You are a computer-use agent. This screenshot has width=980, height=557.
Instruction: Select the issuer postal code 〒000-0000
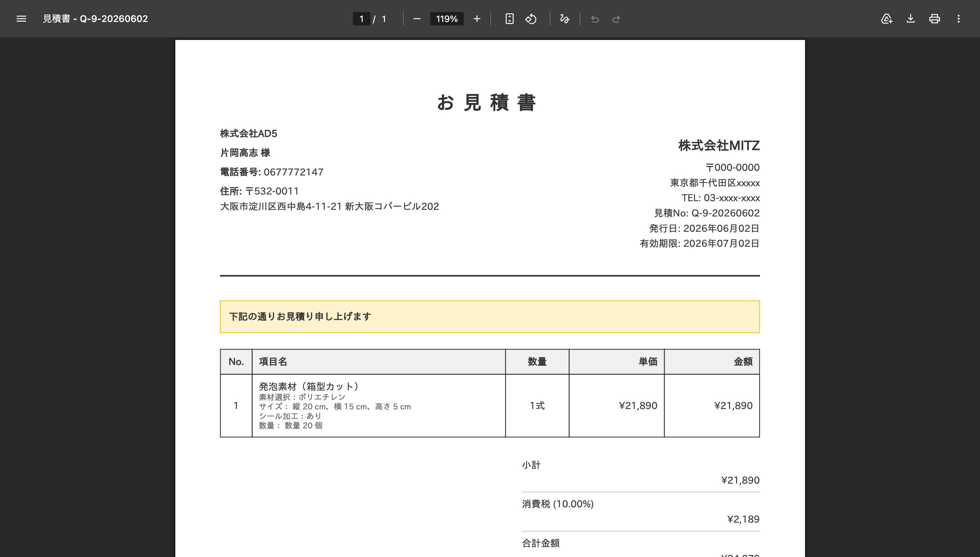coord(733,167)
